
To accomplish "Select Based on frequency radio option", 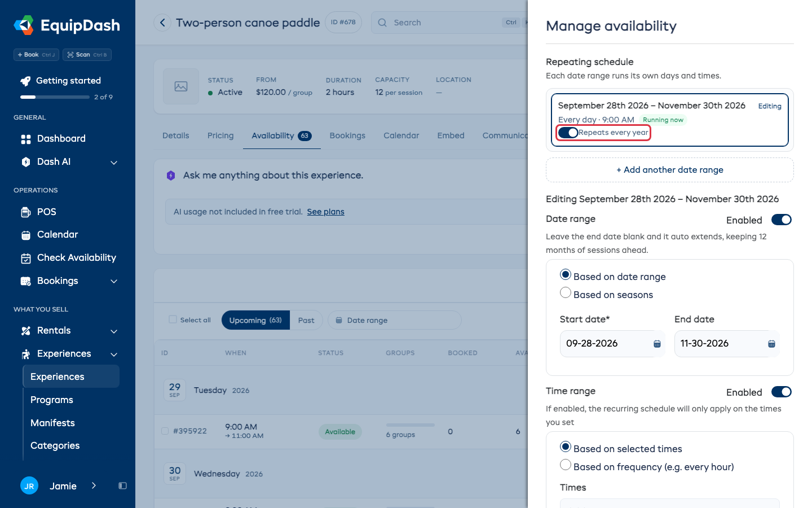I will pyautogui.click(x=566, y=465).
